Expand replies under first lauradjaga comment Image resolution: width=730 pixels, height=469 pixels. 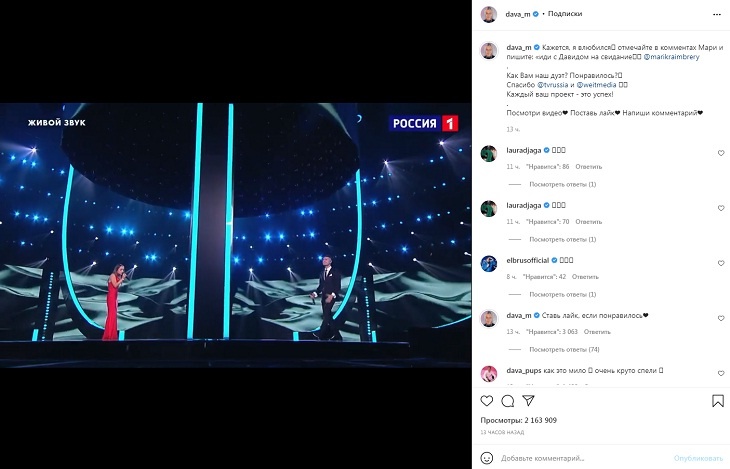pyautogui.click(x=562, y=184)
